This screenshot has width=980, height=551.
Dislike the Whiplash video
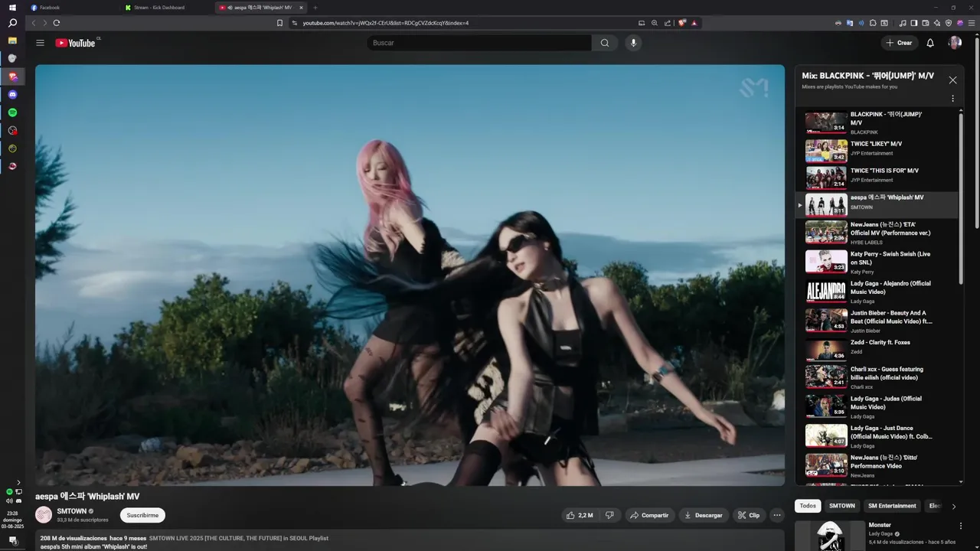609,515
